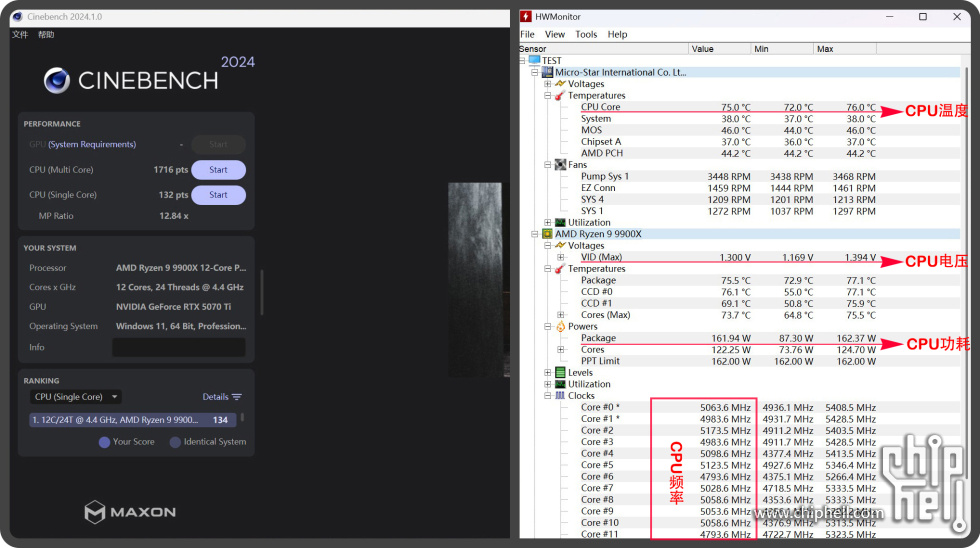Collapse the Clocks node
Viewport: 980px width, 548px height.
coord(548,396)
